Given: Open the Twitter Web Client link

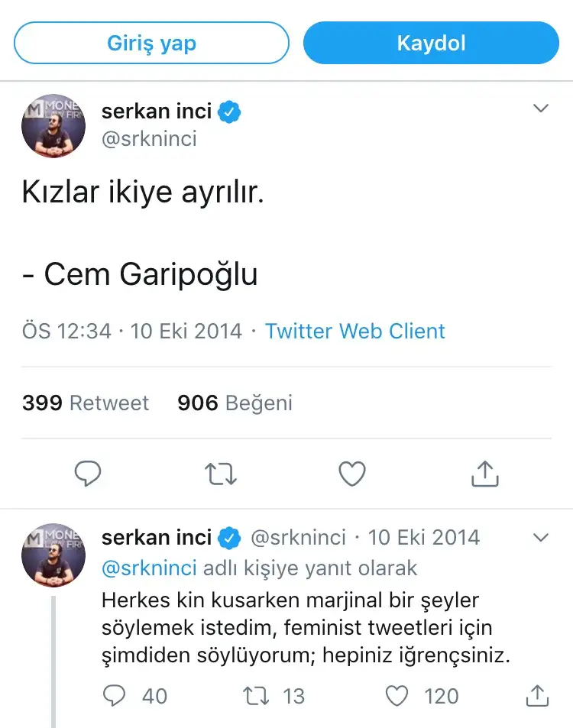Looking at the screenshot, I should [x=354, y=332].
